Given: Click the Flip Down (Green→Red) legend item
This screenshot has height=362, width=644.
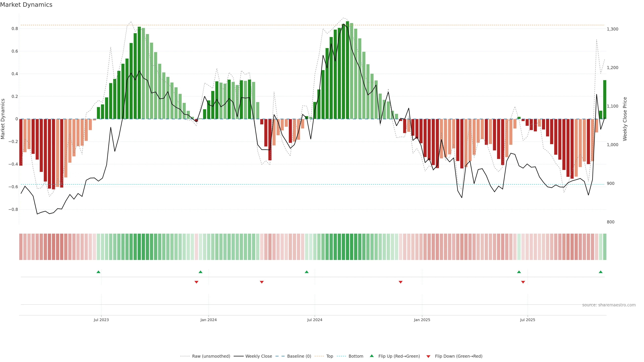Looking at the screenshot, I should (x=459, y=356).
